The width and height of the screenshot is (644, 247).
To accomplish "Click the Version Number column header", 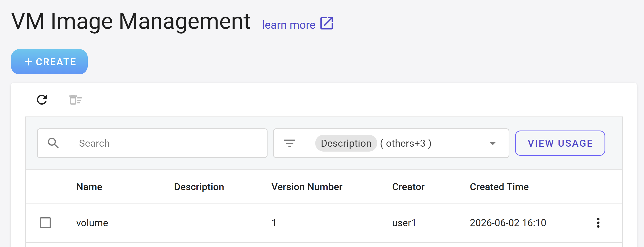I will point(307,187).
